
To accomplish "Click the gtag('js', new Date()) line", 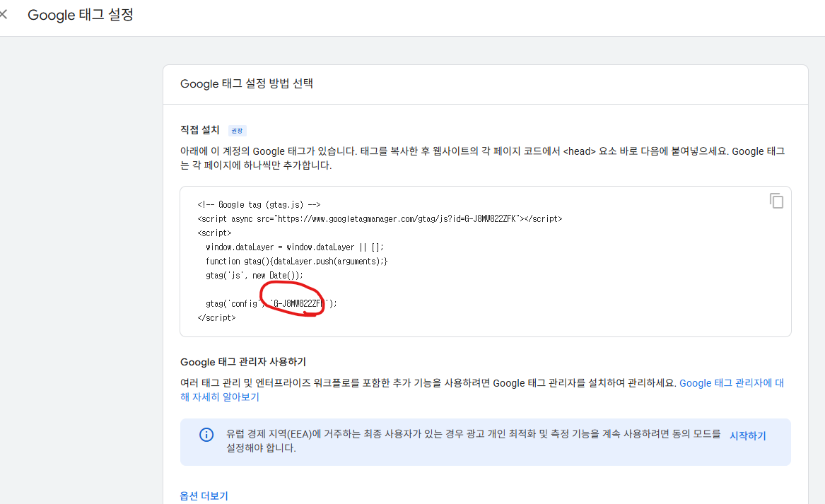I will pyautogui.click(x=254, y=276).
